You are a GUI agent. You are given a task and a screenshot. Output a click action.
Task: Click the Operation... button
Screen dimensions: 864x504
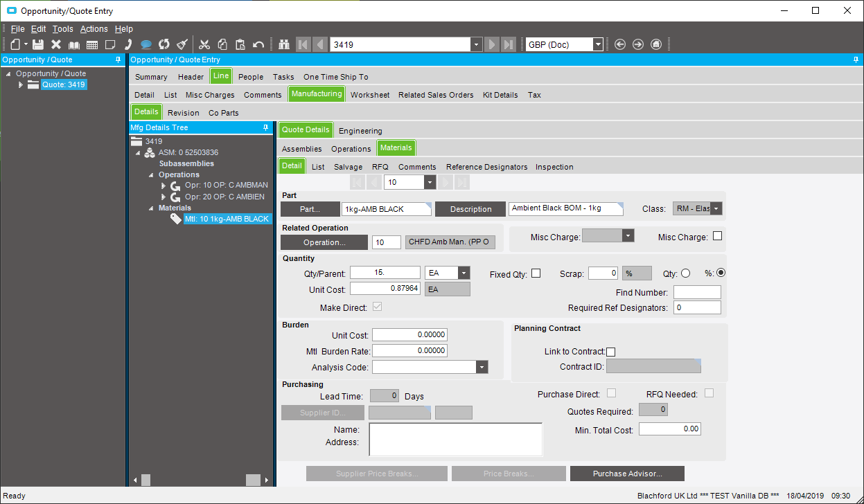[324, 242]
